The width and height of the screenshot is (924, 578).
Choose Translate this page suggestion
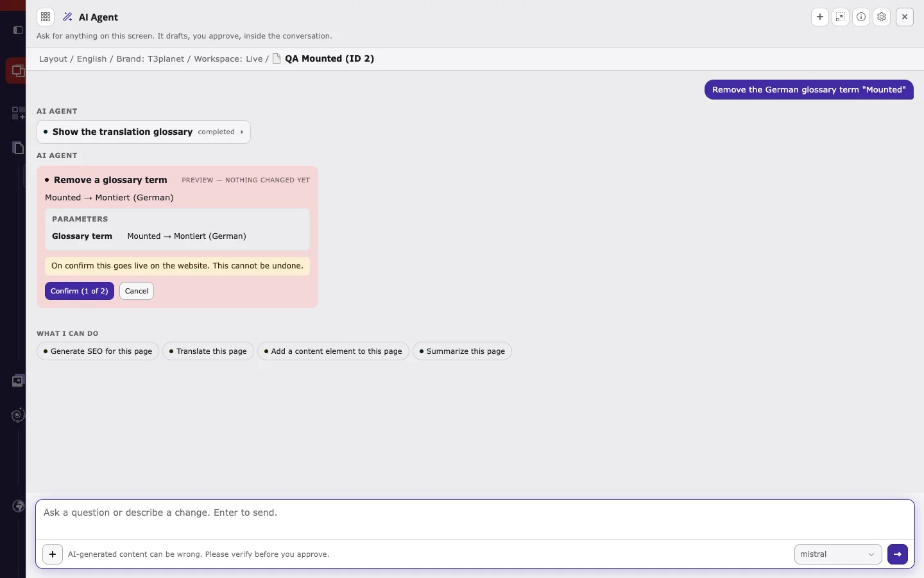pos(208,351)
